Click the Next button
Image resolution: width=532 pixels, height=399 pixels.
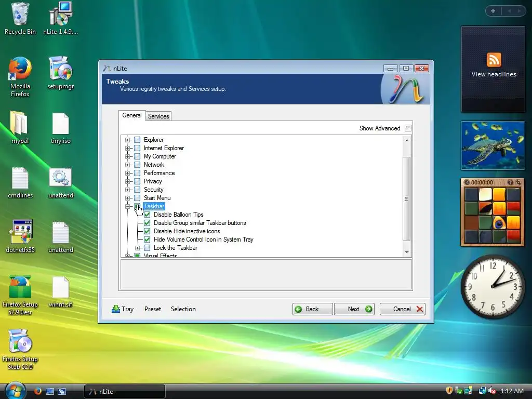coord(354,309)
